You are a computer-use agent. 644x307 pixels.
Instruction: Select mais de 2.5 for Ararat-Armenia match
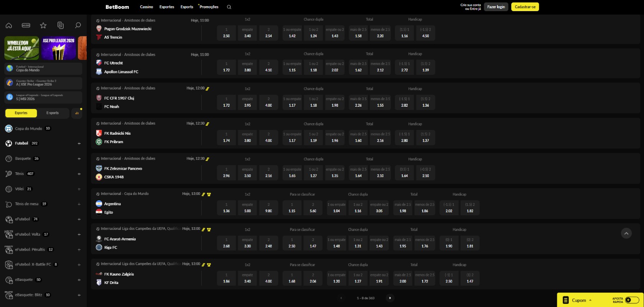point(403,243)
